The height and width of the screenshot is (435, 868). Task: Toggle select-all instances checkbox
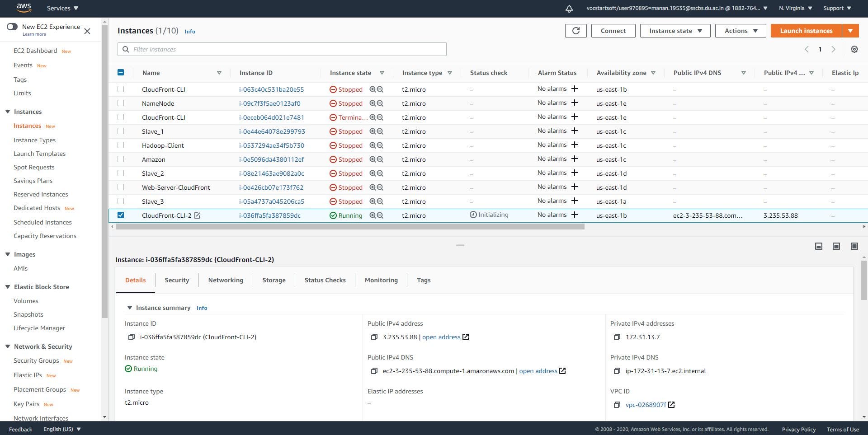click(x=121, y=72)
